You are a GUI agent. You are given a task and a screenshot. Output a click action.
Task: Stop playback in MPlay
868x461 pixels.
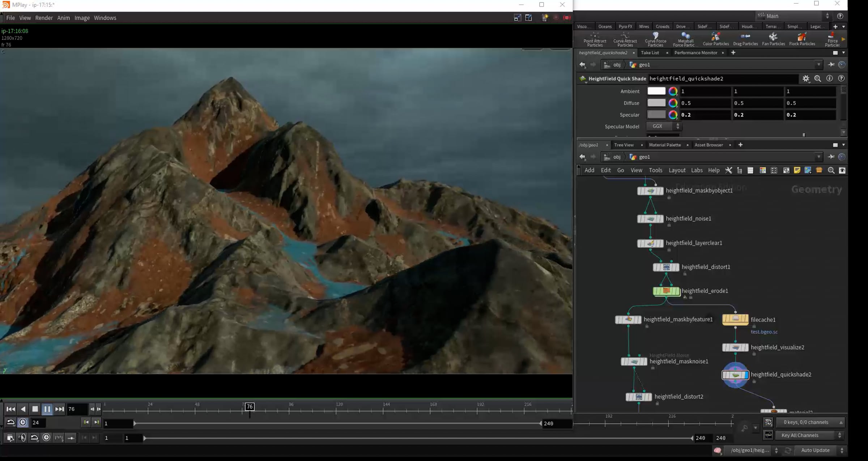(35, 409)
